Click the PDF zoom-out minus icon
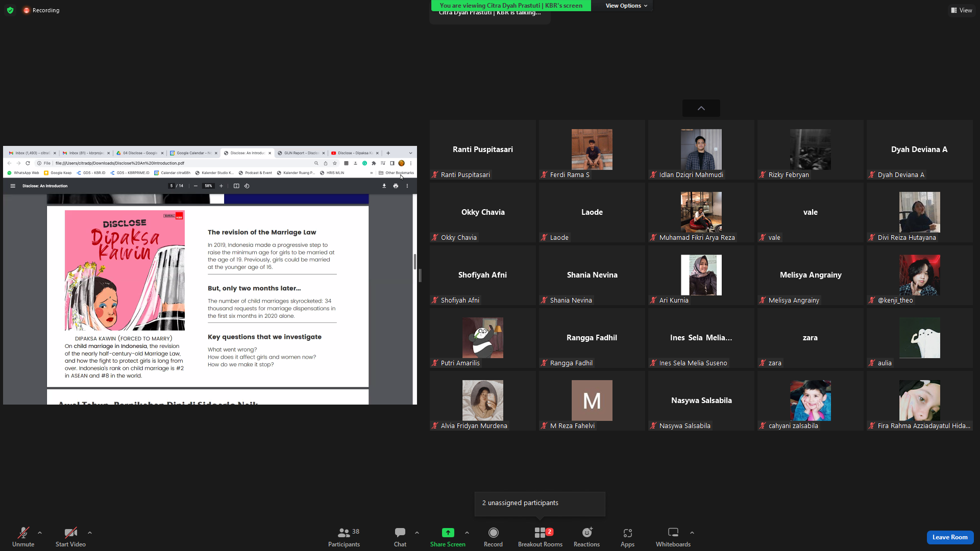The height and width of the screenshot is (551, 980). pos(195,186)
